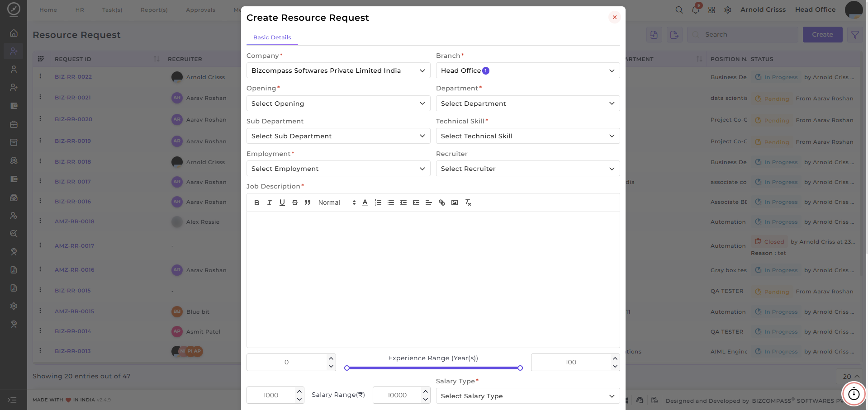This screenshot has height=410, width=868.
Task: Open the Select Opening dropdown
Action: point(338,104)
